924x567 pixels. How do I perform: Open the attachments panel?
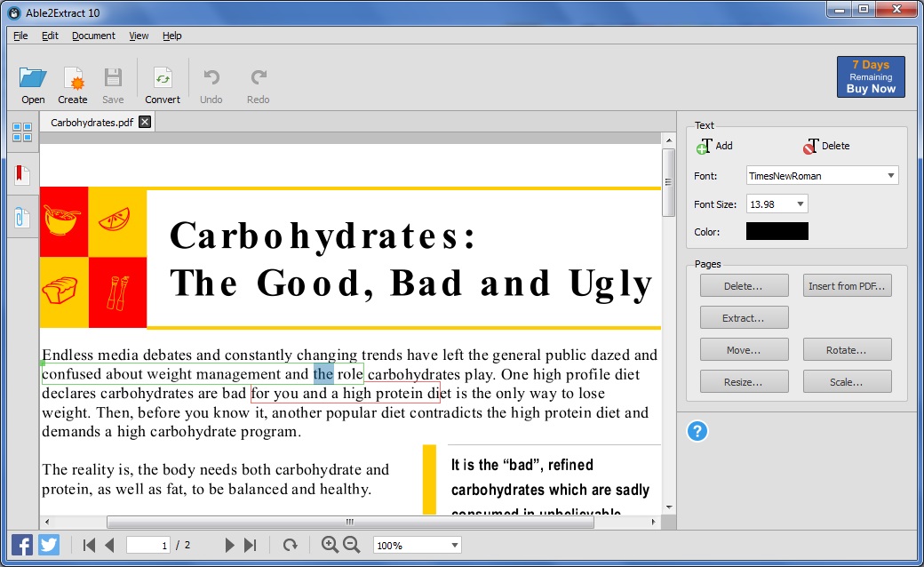[x=21, y=217]
